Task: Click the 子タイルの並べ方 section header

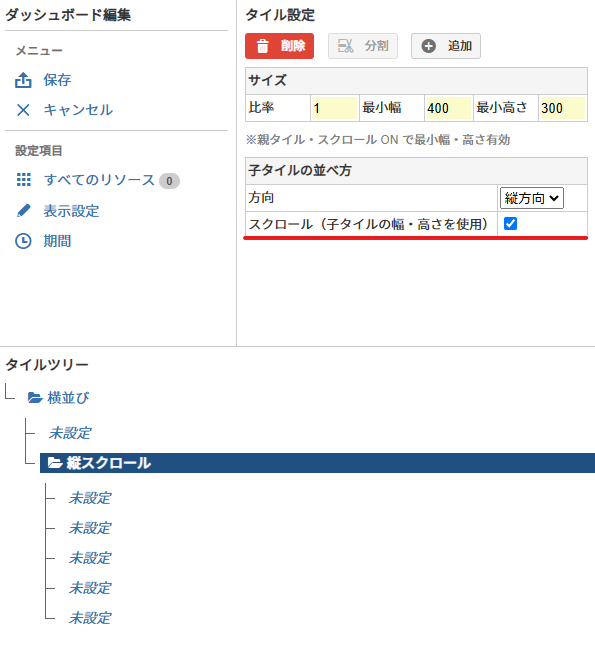Action: 416,171
